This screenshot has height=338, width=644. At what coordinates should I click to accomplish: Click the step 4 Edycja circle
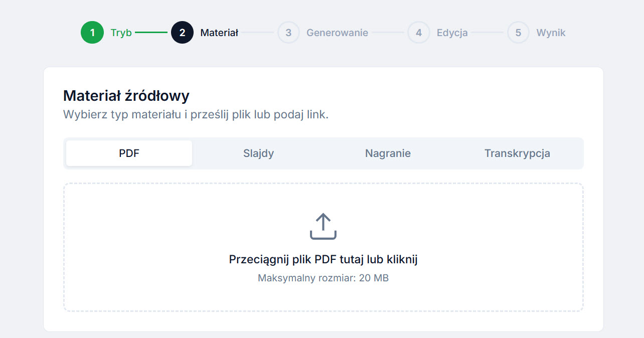pos(419,32)
